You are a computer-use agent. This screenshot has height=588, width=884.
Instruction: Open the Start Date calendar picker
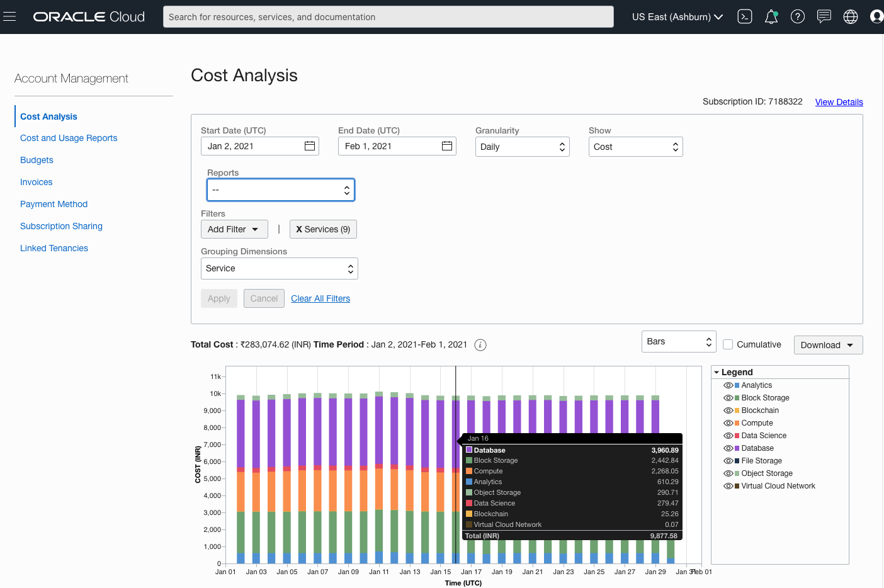[x=309, y=145]
